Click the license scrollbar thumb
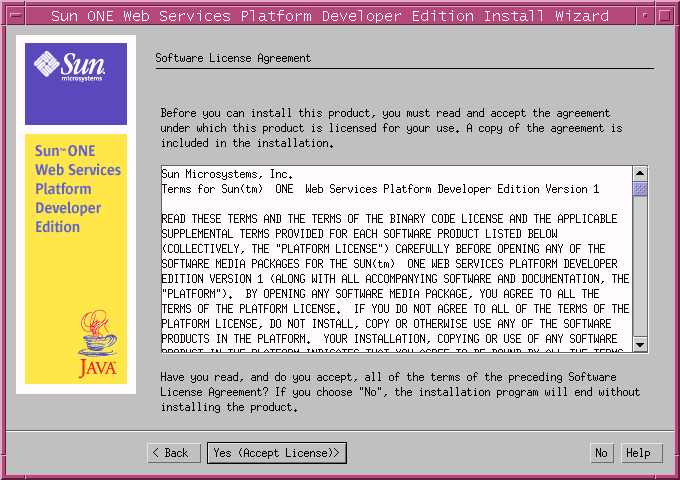 (x=640, y=189)
